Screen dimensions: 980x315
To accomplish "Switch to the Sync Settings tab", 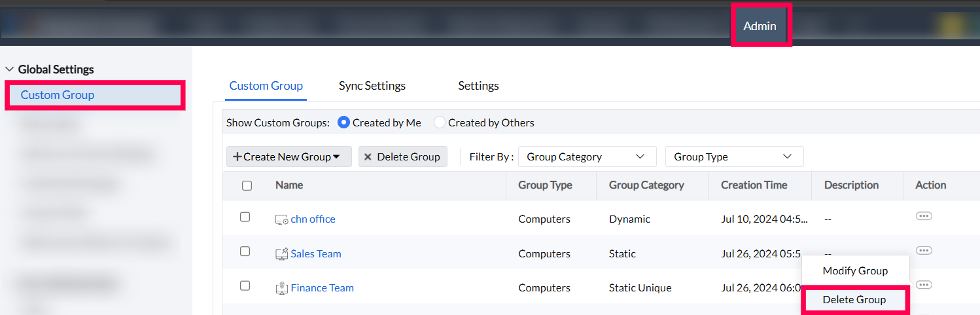I will [372, 86].
